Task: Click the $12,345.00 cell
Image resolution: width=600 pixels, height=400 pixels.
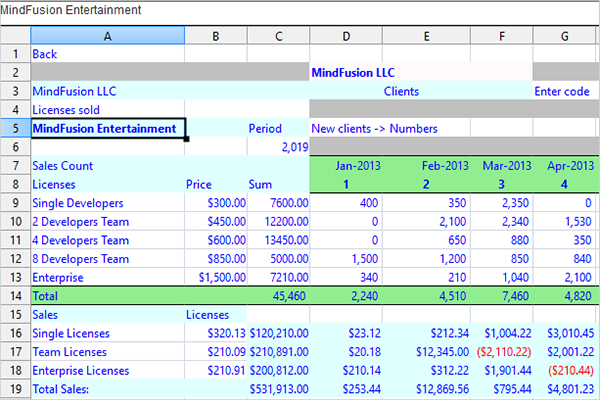Action: tap(426, 352)
